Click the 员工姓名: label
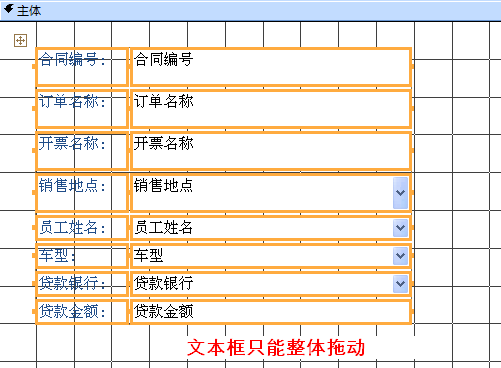Viewport: 501px width, 368px height. pos(82,228)
